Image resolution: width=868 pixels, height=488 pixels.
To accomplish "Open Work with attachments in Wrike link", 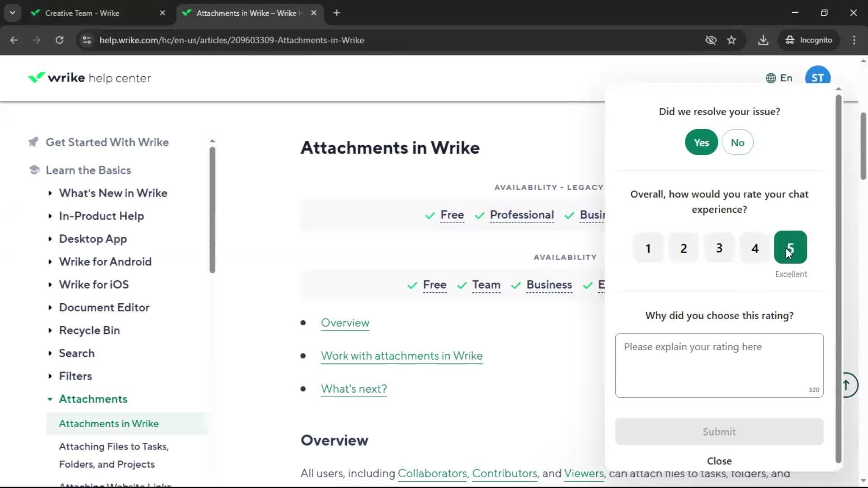I will 401,356.
